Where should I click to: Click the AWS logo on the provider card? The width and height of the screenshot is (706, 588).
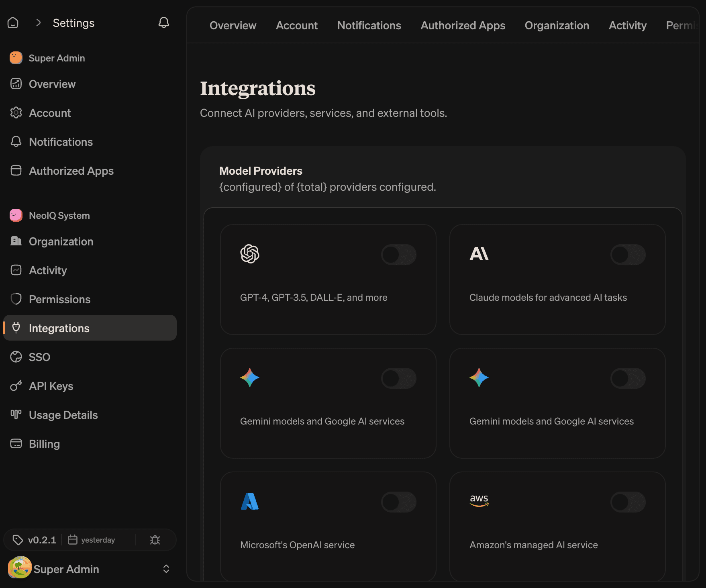pos(479,500)
